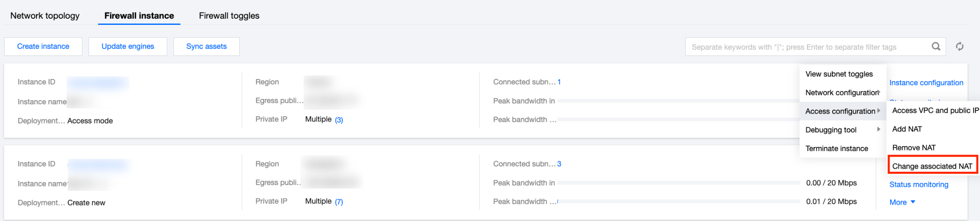Click the Update engines button
This screenshot has width=980, height=221.
[x=128, y=47]
